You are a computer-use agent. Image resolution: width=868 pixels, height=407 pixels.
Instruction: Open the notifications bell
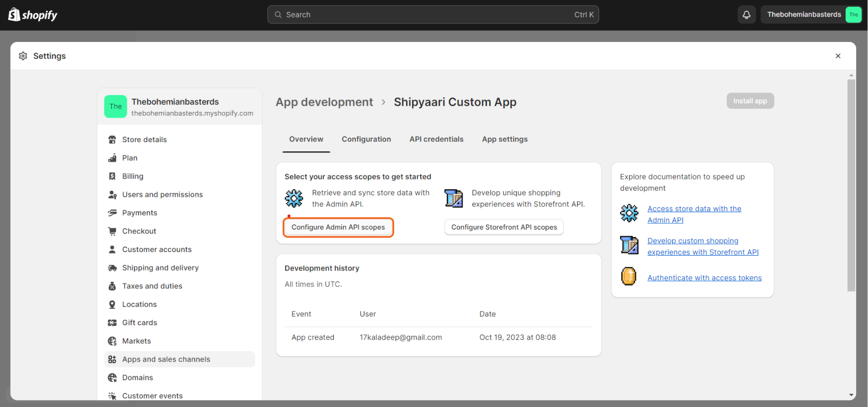tap(746, 15)
